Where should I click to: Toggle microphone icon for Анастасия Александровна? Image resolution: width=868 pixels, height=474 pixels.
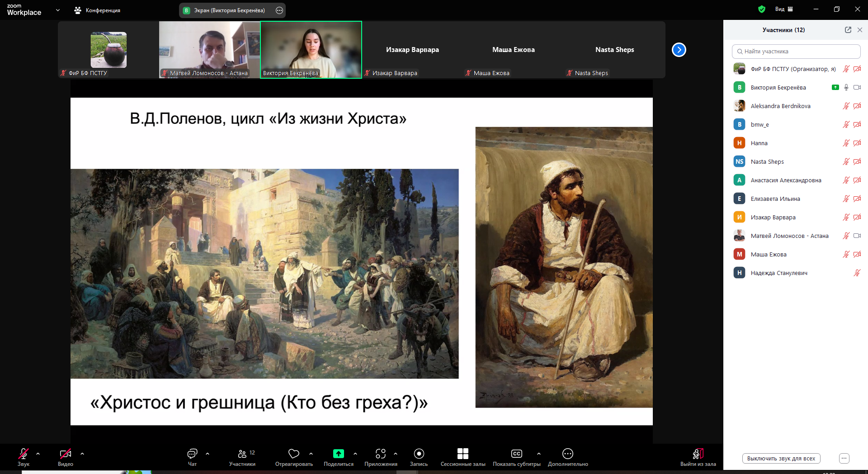click(x=846, y=180)
